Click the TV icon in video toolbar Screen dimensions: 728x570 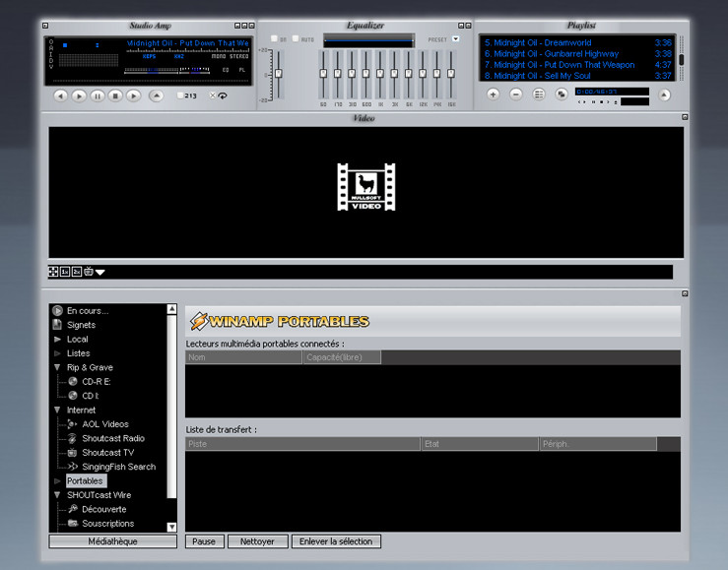click(x=89, y=272)
